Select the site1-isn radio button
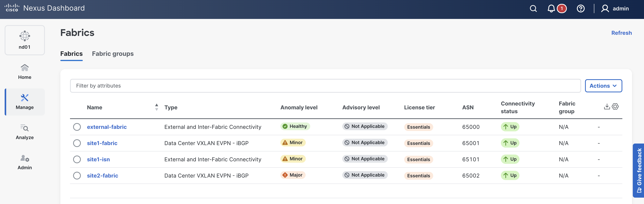Screen dimensions: 644x204 coord(77,159)
